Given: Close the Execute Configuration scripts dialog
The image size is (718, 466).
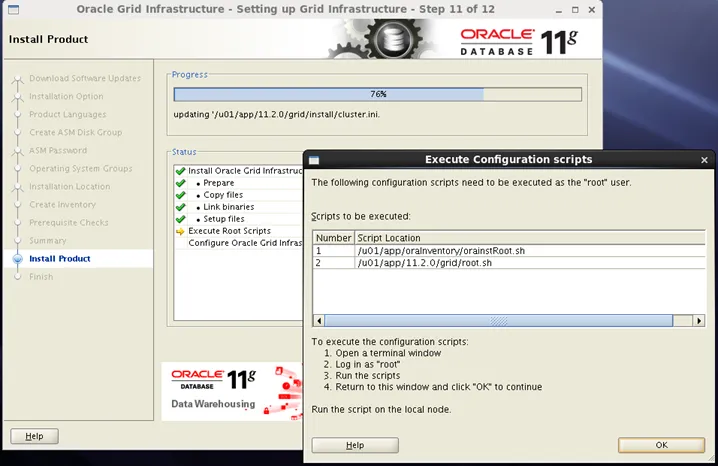Looking at the screenshot, I should click(x=704, y=160).
